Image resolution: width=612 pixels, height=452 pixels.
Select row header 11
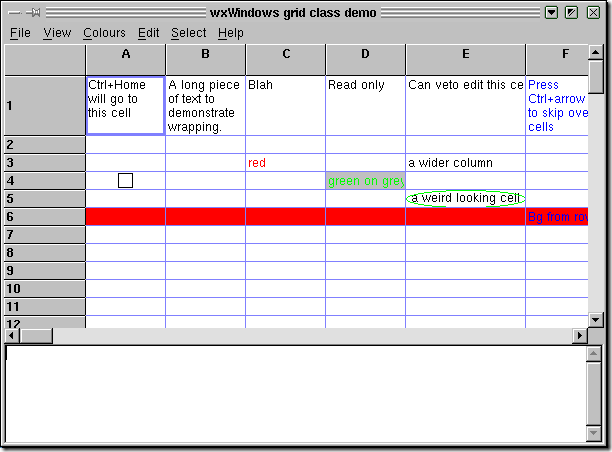coord(45,306)
